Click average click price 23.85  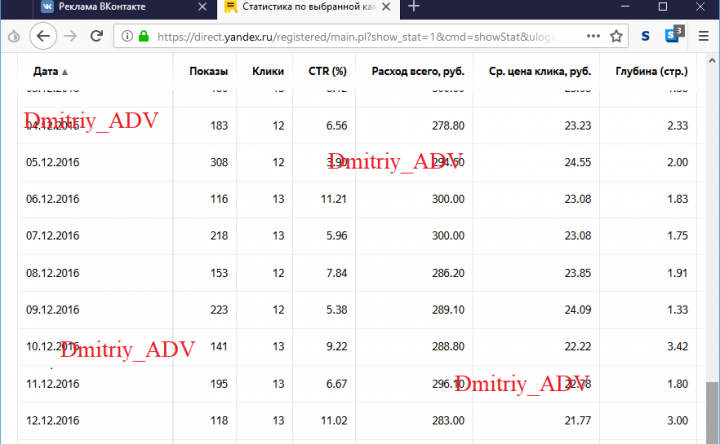[578, 273]
